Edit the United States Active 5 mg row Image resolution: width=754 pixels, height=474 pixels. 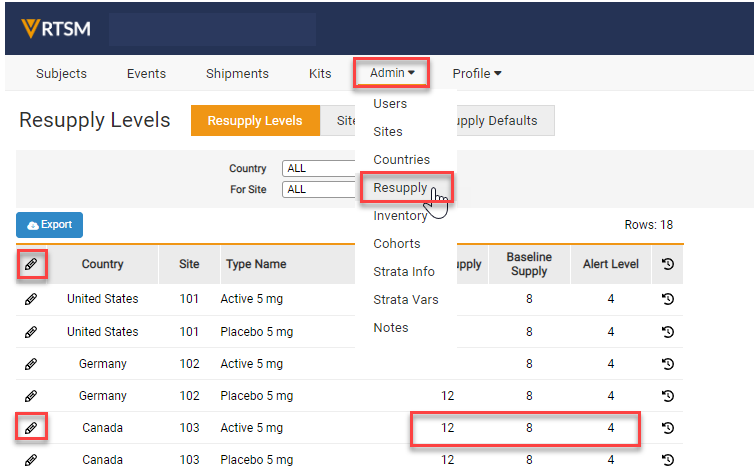click(x=31, y=299)
